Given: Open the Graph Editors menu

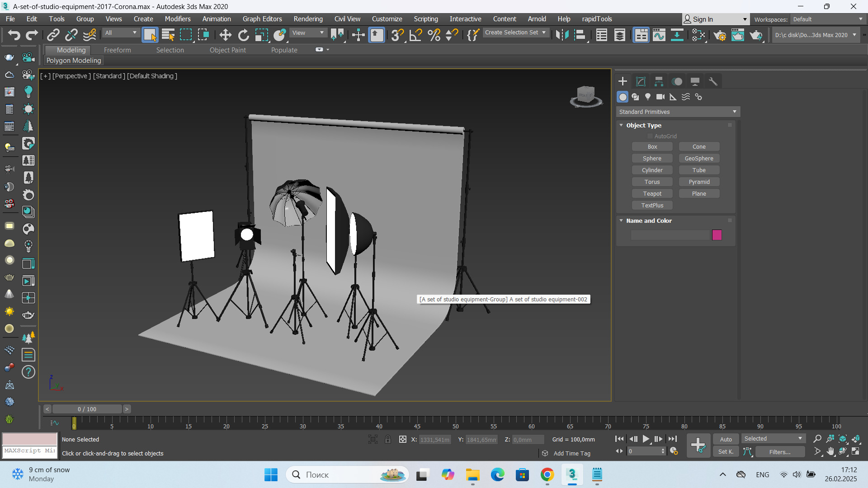Looking at the screenshot, I should (x=262, y=19).
